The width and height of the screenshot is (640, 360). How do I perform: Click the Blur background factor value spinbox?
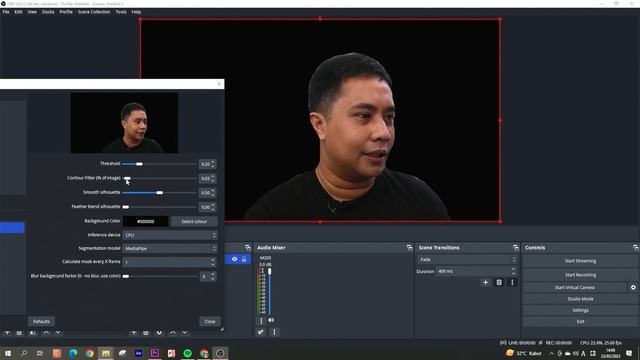(x=208, y=276)
